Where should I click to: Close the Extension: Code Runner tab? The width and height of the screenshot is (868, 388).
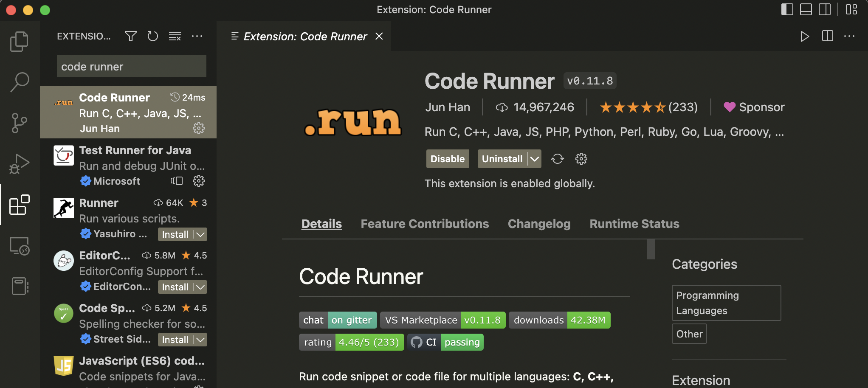click(x=379, y=37)
